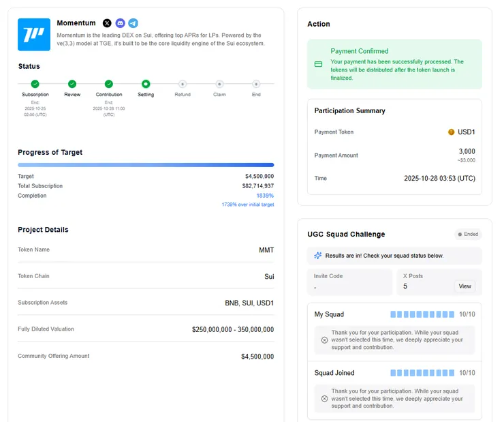
Task: Click the 1839% completion value
Action: [x=265, y=196]
